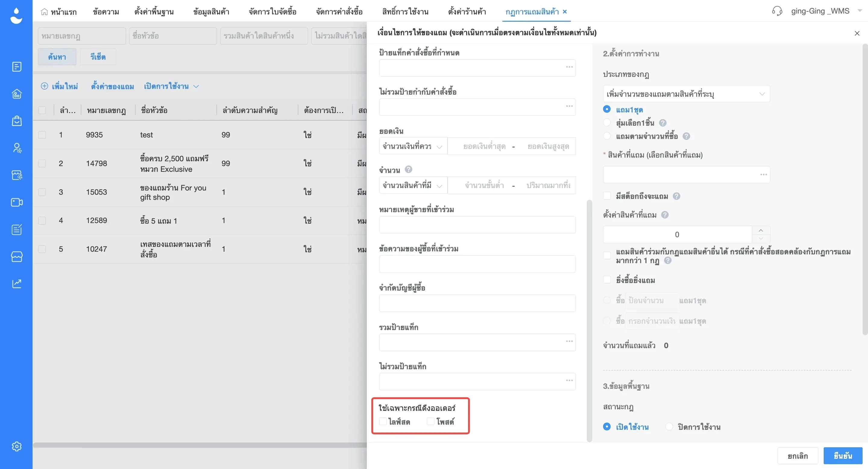
Task: Check the ไลฟ์สด checkbox
Action: click(x=383, y=421)
